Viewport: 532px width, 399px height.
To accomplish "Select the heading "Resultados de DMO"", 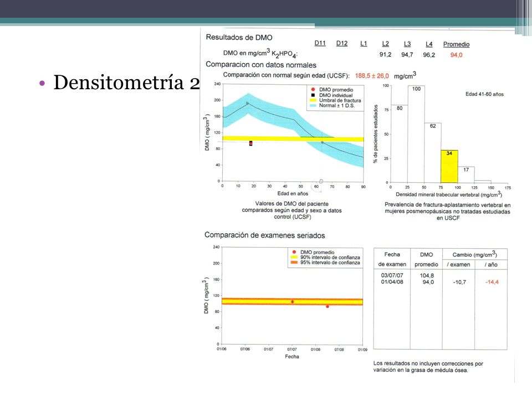I will (x=239, y=37).
